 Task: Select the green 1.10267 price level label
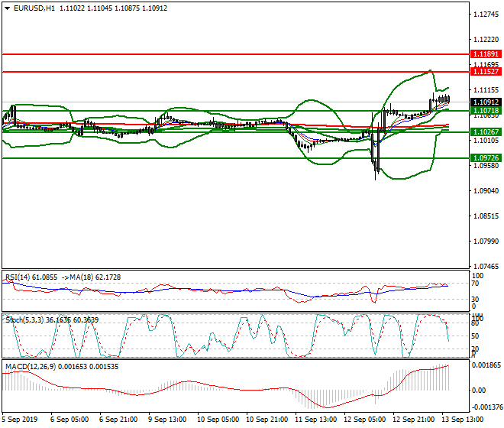[486, 132]
